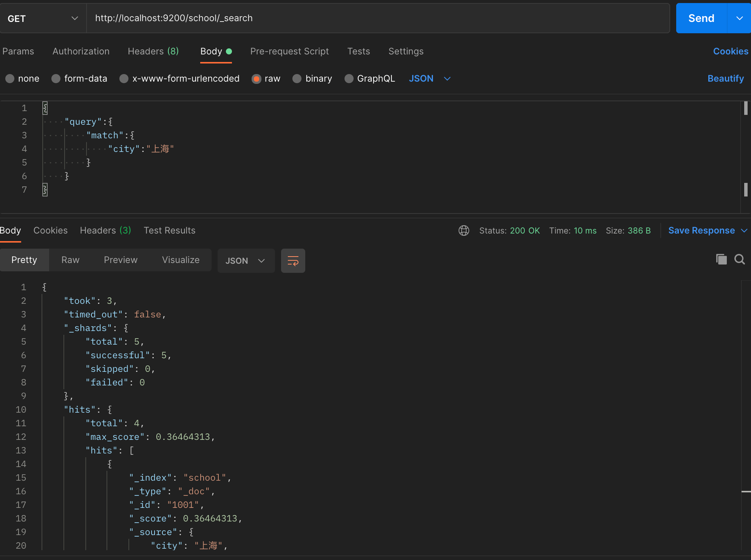Click the "city":"上海" line in request body
Screen dimensions: 751x560
(141, 149)
